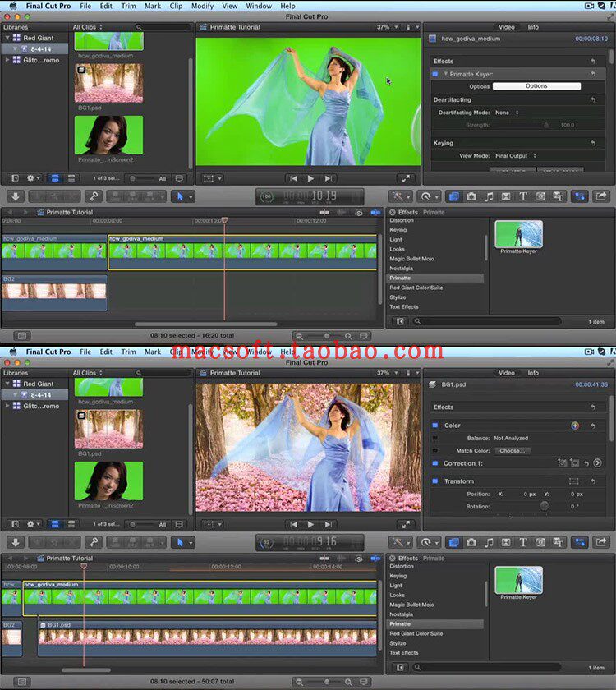Toggle snapping in the 16:20 total timeline header

(x=375, y=212)
